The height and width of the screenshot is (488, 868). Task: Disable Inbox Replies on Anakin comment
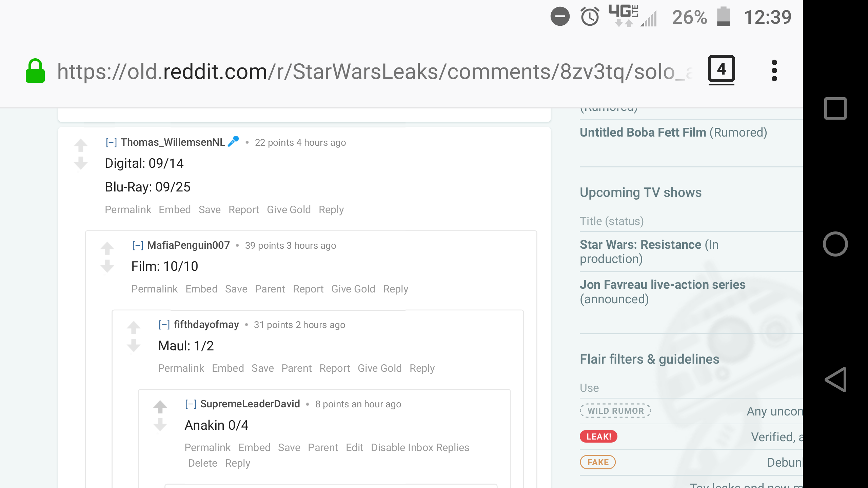(x=420, y=448)
